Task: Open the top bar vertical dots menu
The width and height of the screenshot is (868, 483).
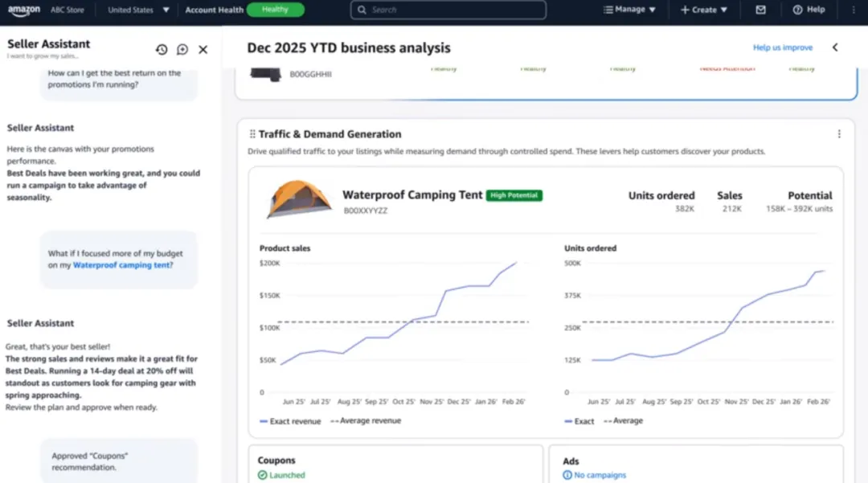Action: coord(853,10)
